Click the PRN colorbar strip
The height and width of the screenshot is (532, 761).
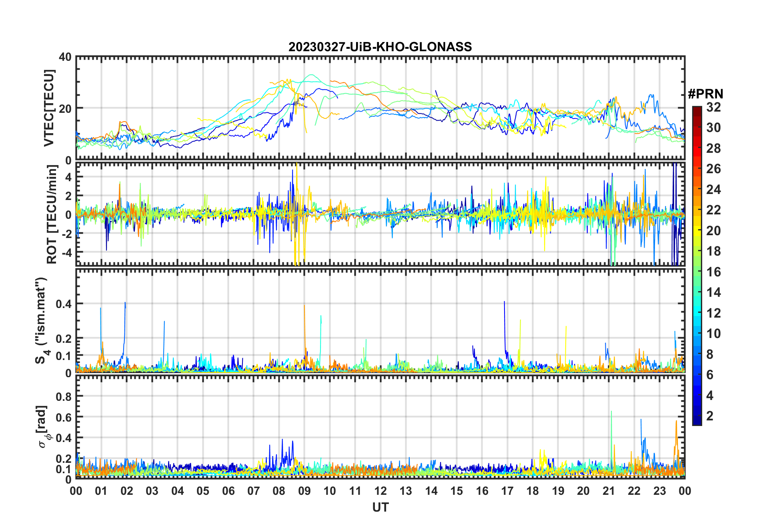pos(697,266)
